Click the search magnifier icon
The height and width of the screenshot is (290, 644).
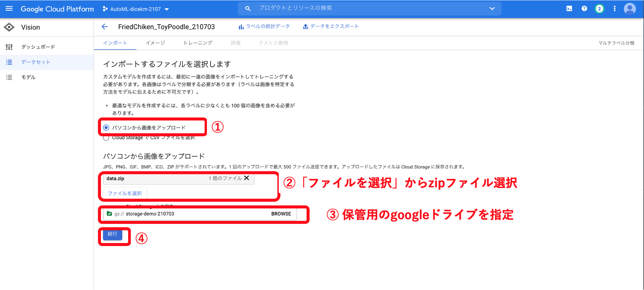click(x=248, y=9)
